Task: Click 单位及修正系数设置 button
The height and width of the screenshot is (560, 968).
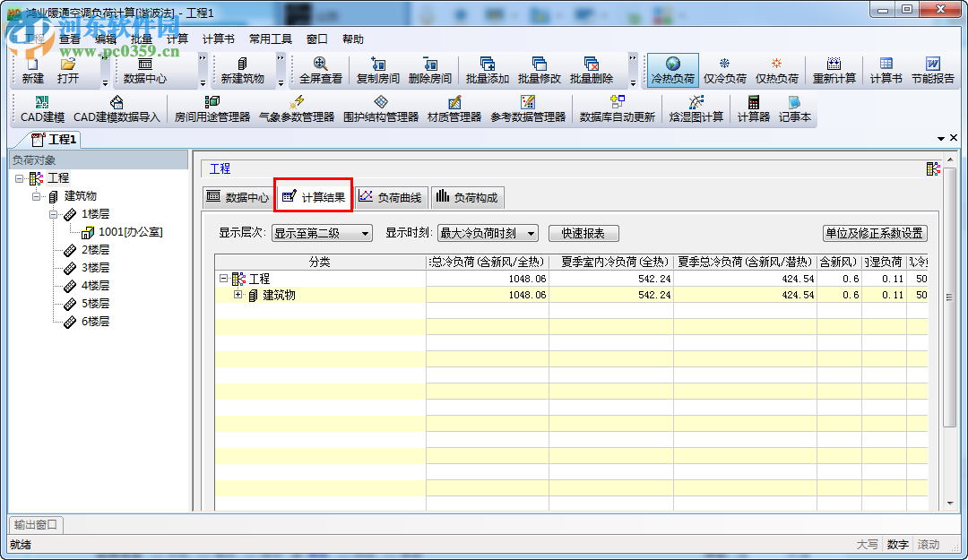Action: pos(875,233)
